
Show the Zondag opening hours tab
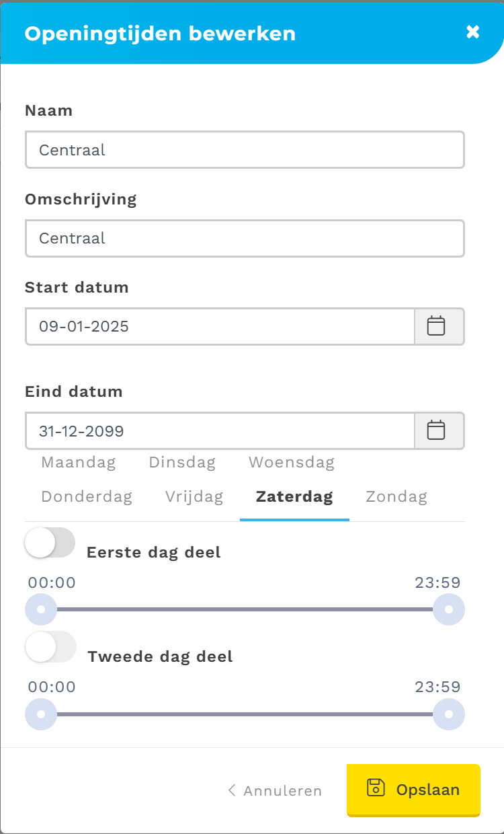pyautogui.click(x=396, y=497)
